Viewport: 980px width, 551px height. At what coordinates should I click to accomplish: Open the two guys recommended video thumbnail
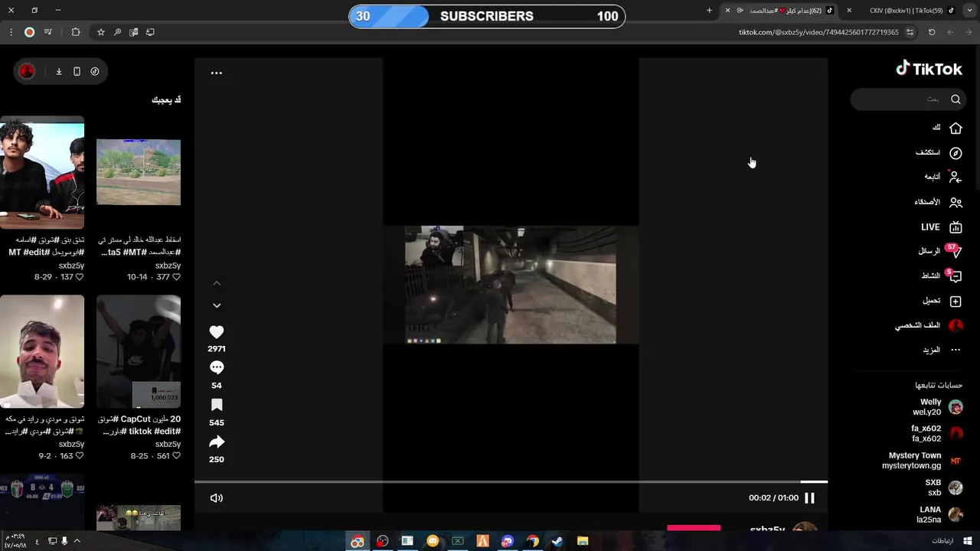[42, 173]
